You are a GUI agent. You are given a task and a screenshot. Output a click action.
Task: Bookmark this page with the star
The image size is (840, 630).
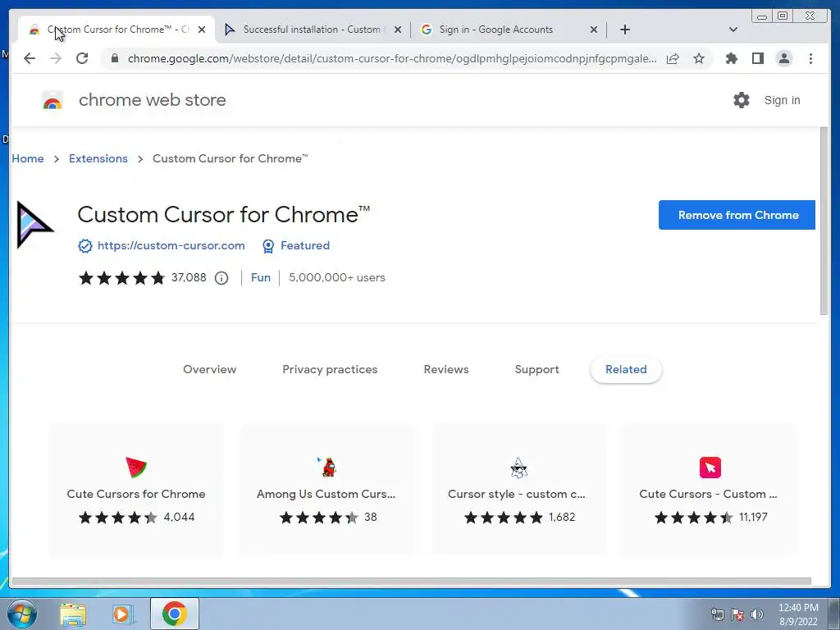(699, 58)
